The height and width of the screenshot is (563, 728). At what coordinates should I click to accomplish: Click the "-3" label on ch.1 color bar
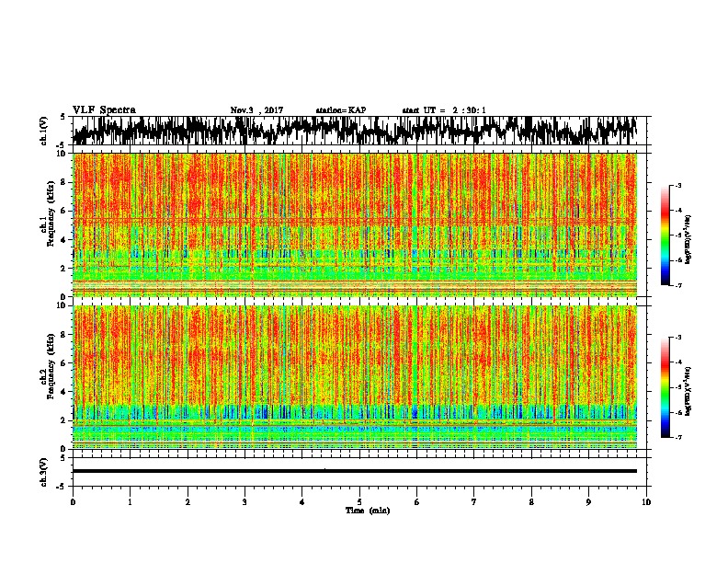(677, 185)
